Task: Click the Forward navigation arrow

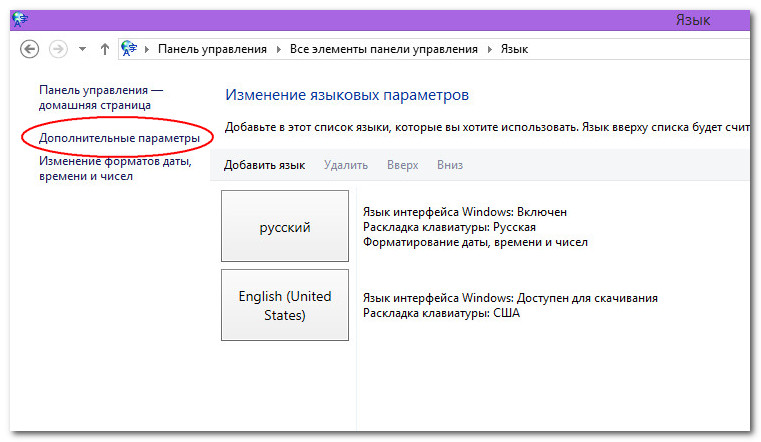Action: (x=58, y=49)
